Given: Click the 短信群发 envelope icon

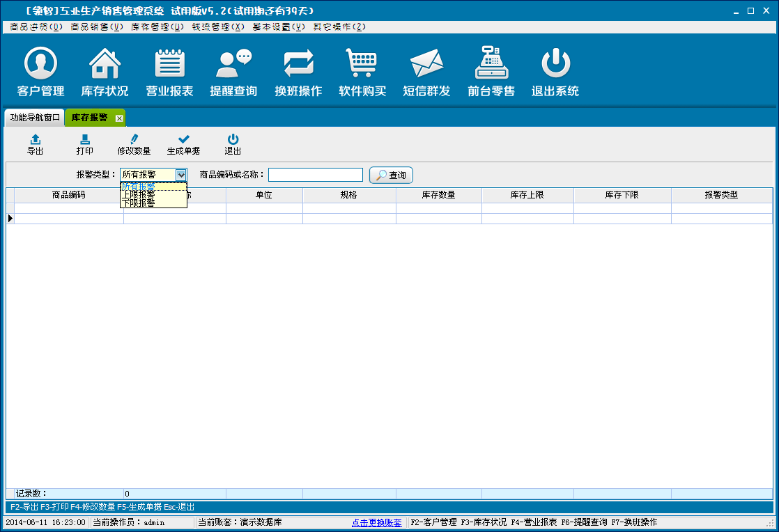Looking at the screenshot, I should pos(426,64).
